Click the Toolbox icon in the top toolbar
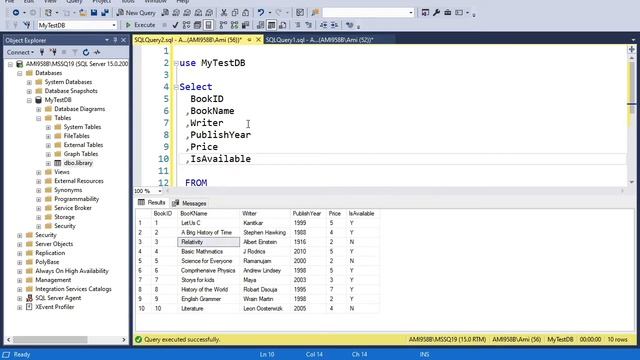 pos(447,13)
